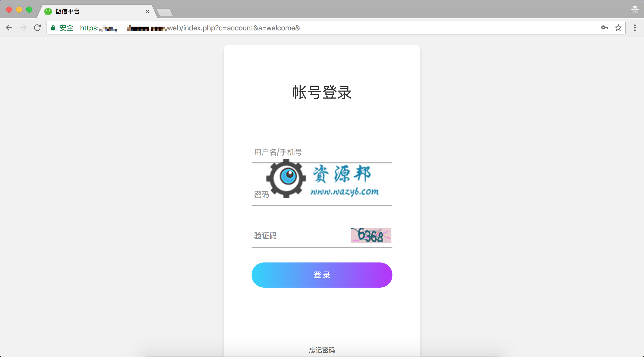The height and width of the screenshot is (357, 644).
Task: Click the red close window button
Action: click(x=9, y=10)
